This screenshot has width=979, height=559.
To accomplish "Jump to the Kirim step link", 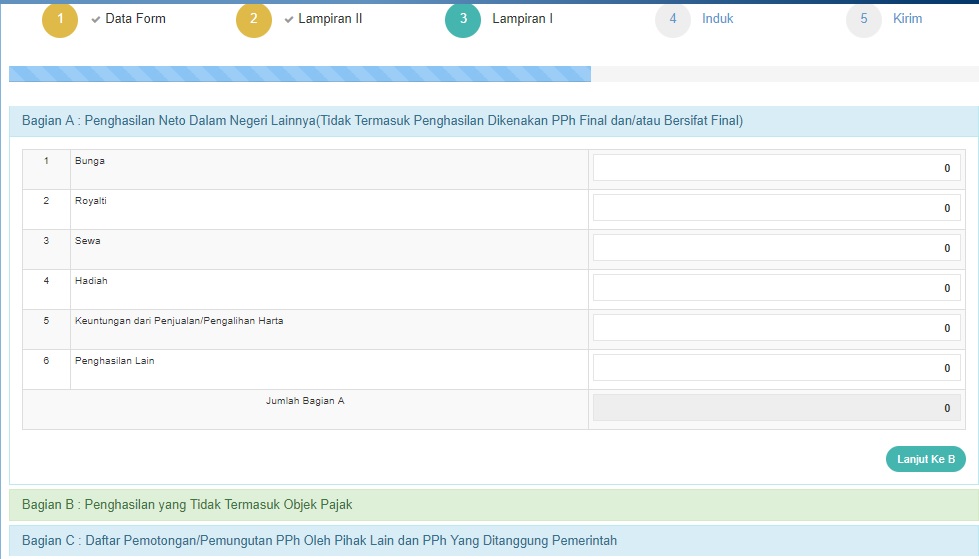I will point(907,19).
